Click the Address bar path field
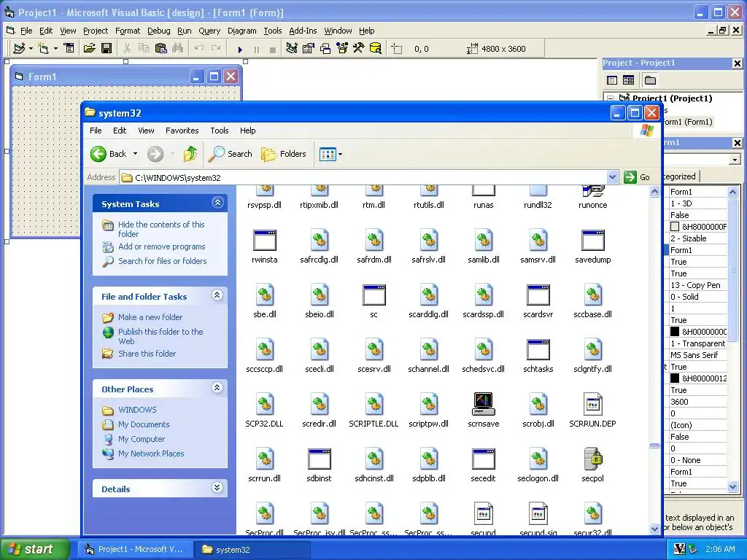 (x=362, y=178)
